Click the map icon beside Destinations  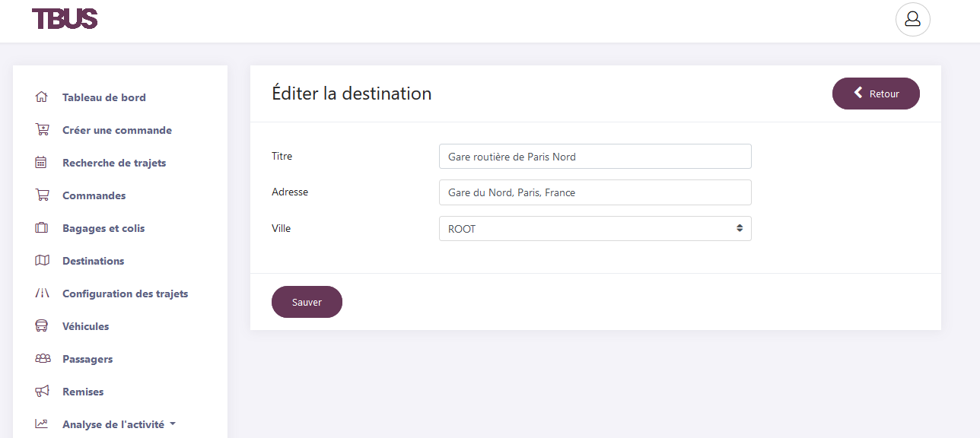coord(43,260)
